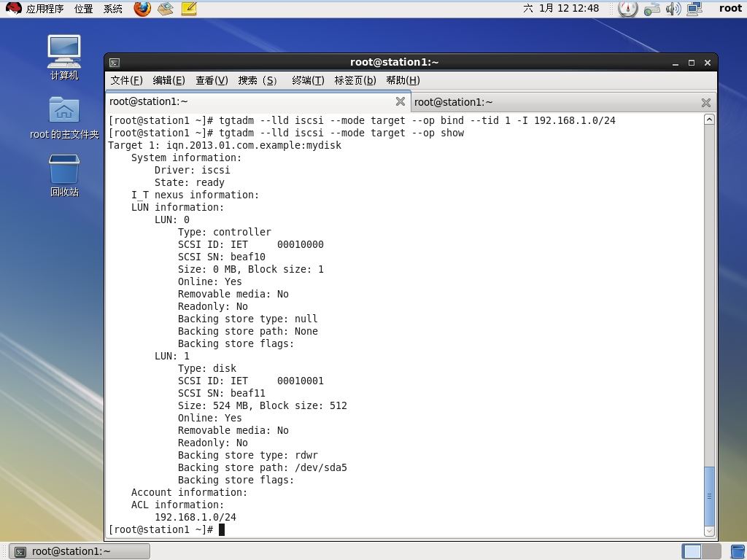Close the first root@station1 tab
Viewport: 747px width, 560px height.
point(400,101)
